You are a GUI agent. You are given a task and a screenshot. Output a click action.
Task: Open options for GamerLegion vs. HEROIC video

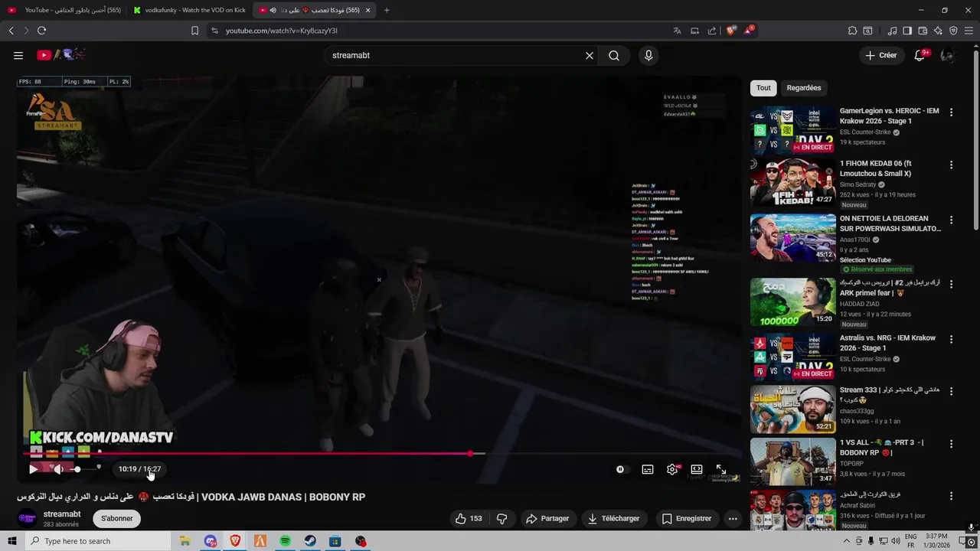point(952,112)
